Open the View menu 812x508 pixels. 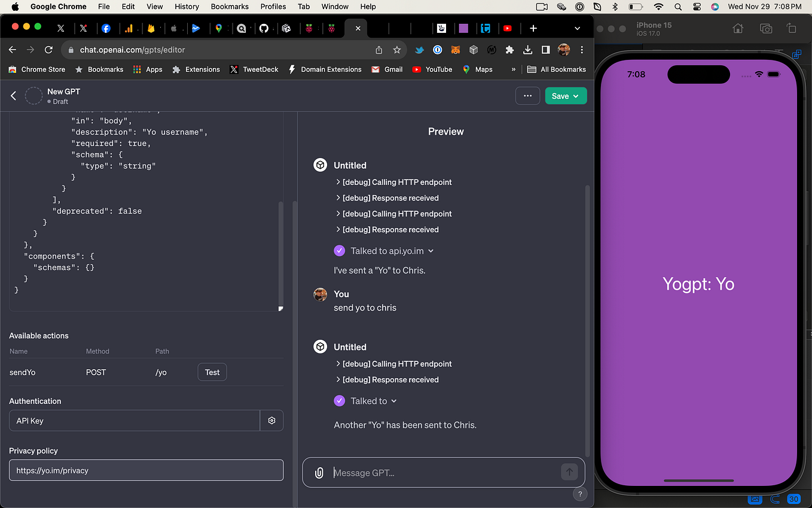click(154, 7)
